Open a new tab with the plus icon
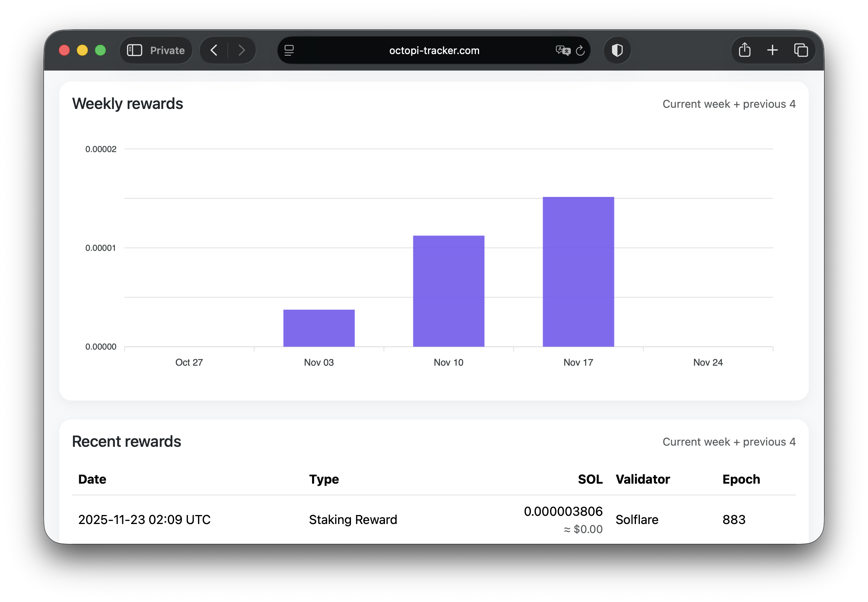Screen dimensions: 868x602 pos(772,50)
